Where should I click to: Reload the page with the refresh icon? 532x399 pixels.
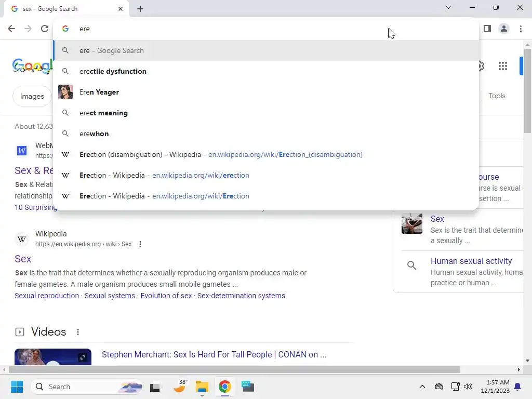(x=45, y=29)
